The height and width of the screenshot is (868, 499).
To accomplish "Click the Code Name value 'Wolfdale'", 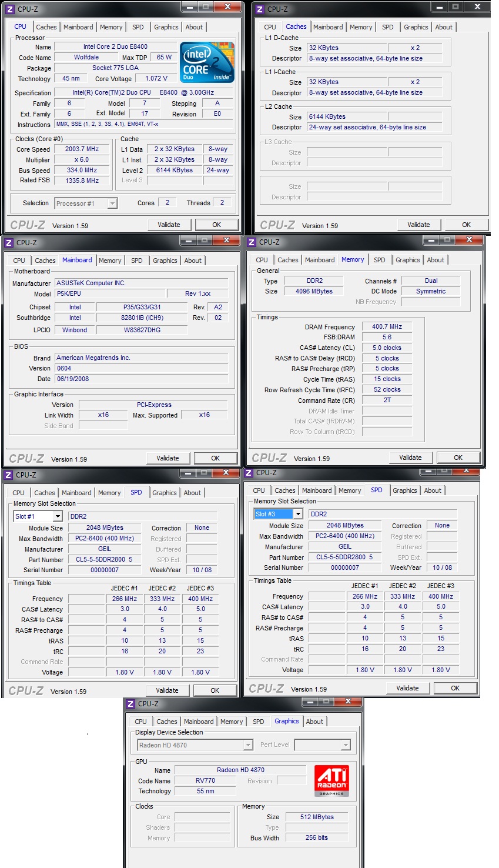I will click(x=86, y=57).
